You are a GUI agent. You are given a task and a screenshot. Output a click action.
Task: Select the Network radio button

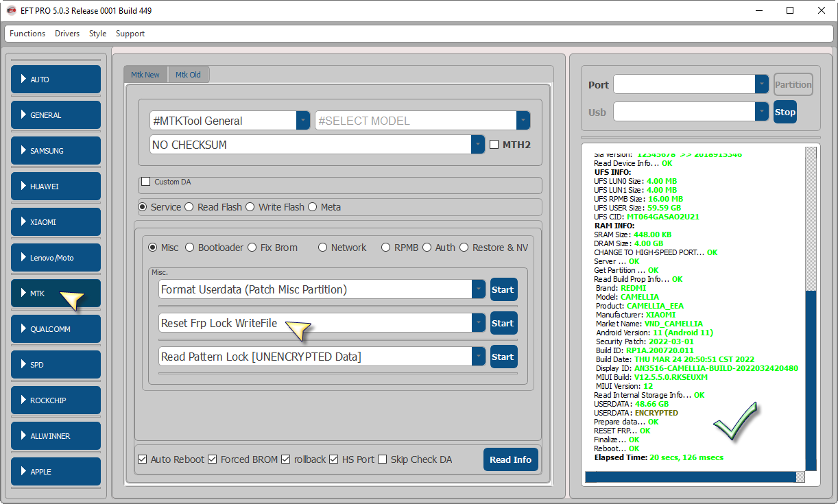pyautogui.click(x=323, y=248)
